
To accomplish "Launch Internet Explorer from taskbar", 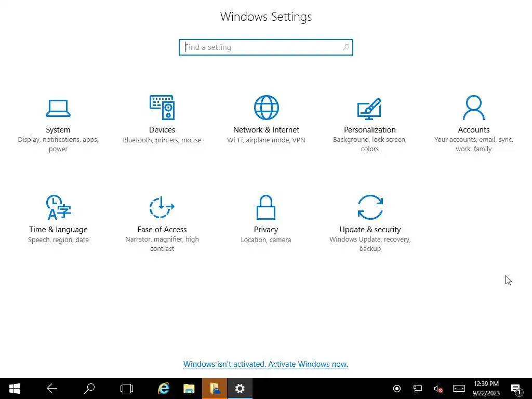I will 164,389.
